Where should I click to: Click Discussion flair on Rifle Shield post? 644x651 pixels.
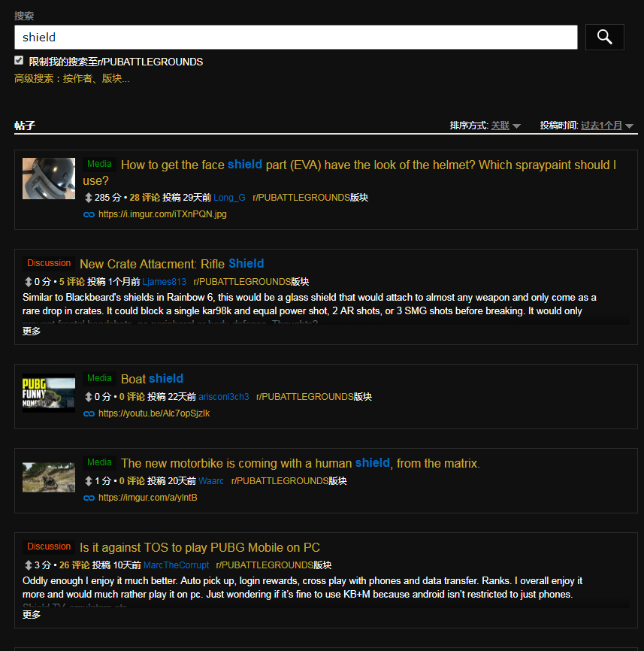(49, 263)
